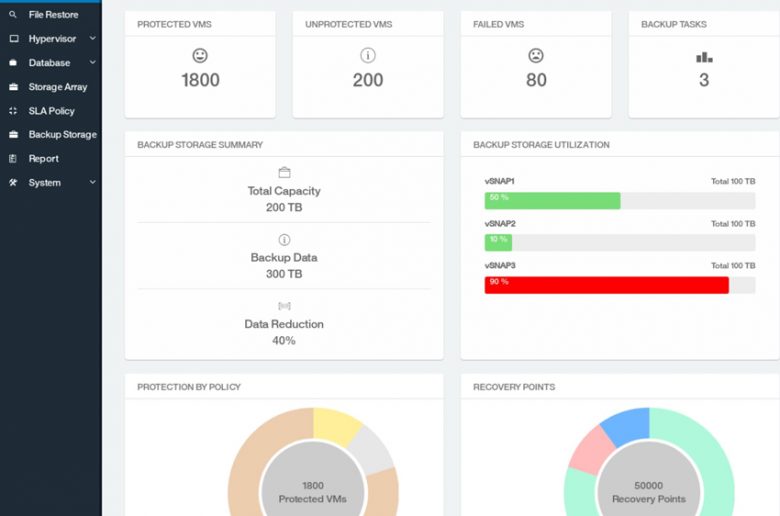The width and height of the screenshot is (780, 516).
Task: Click the Database icon in sidebar
Action: 13,63
